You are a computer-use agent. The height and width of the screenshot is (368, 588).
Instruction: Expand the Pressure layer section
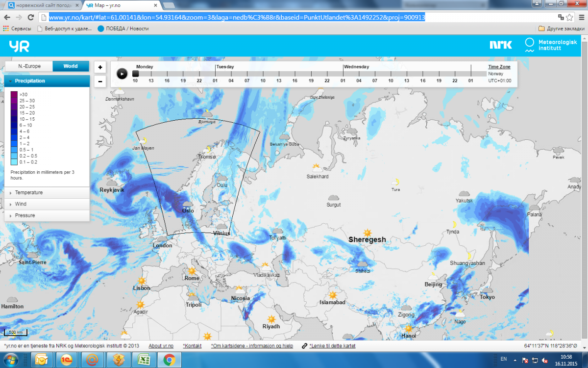tap(24, 215)
